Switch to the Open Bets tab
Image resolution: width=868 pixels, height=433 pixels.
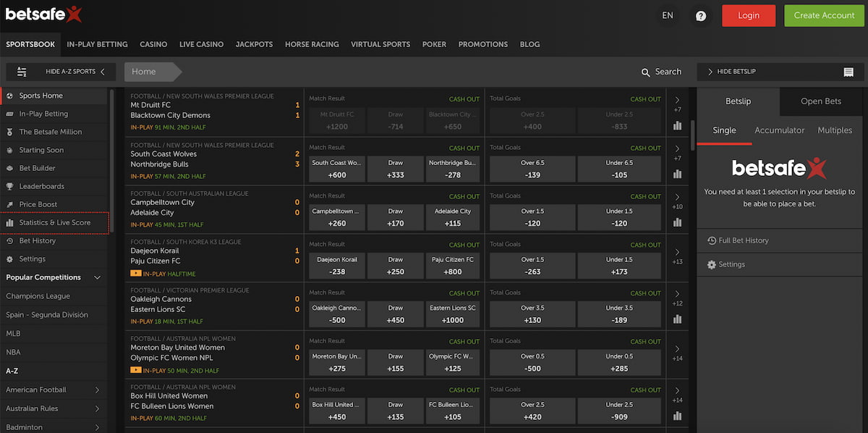(820, 101)
